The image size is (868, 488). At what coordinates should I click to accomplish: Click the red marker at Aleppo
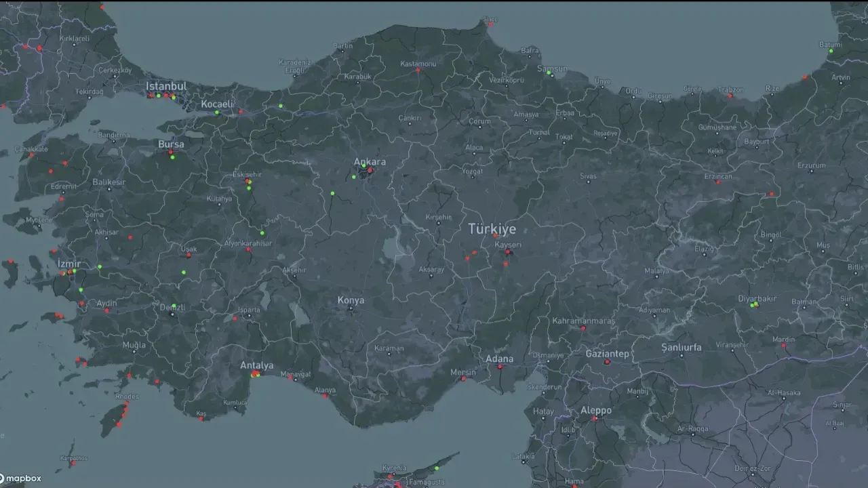coord(594,419)
